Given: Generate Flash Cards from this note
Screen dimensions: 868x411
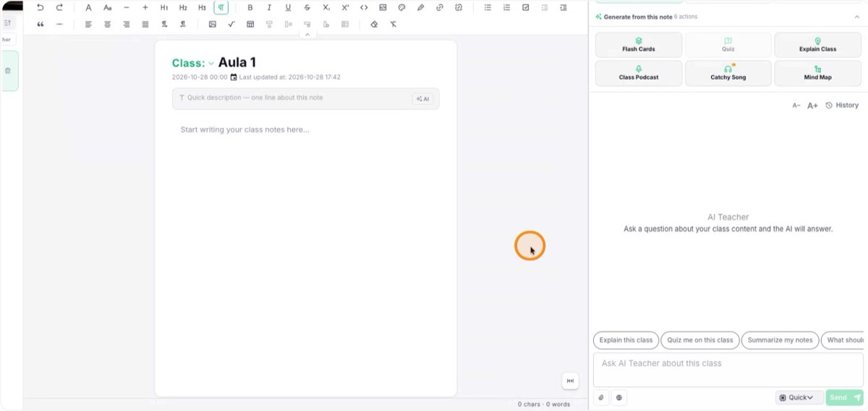Looking at the screenshot, I should [x=639, y=45].
